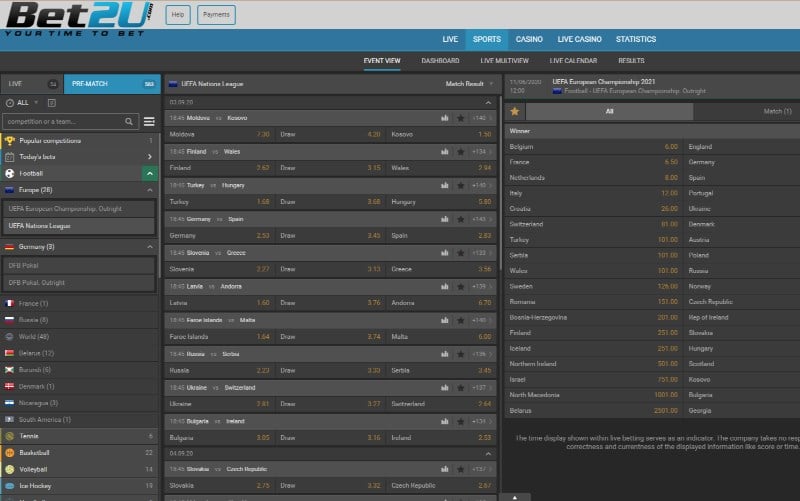800x501 pixels.
Task: Click the Football soccer ball icon
Action: (10, 173)
